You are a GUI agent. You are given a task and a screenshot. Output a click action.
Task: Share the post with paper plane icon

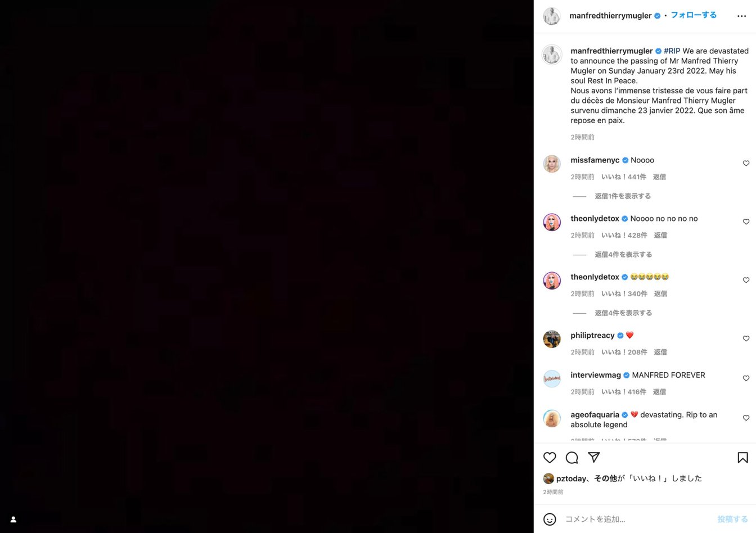pos(593,457)
